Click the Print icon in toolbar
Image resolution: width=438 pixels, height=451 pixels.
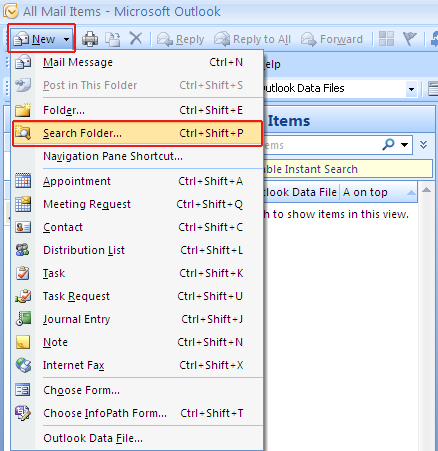(x=90, y=39)
